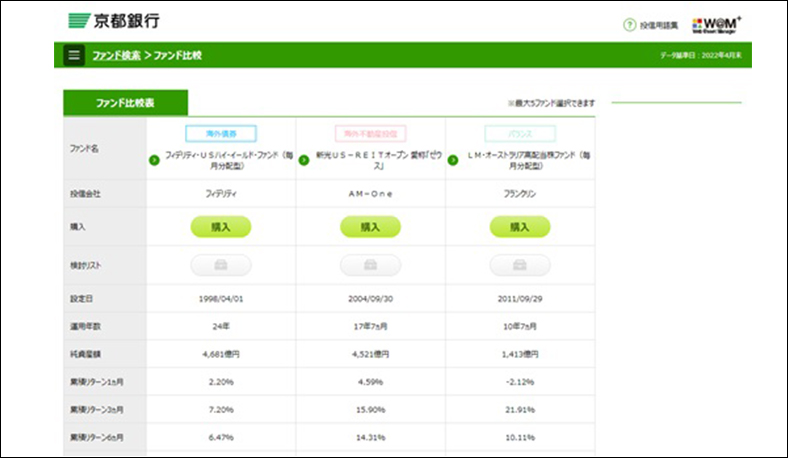
Task: Click the 設定日 row label
Action: click(81, 299)
